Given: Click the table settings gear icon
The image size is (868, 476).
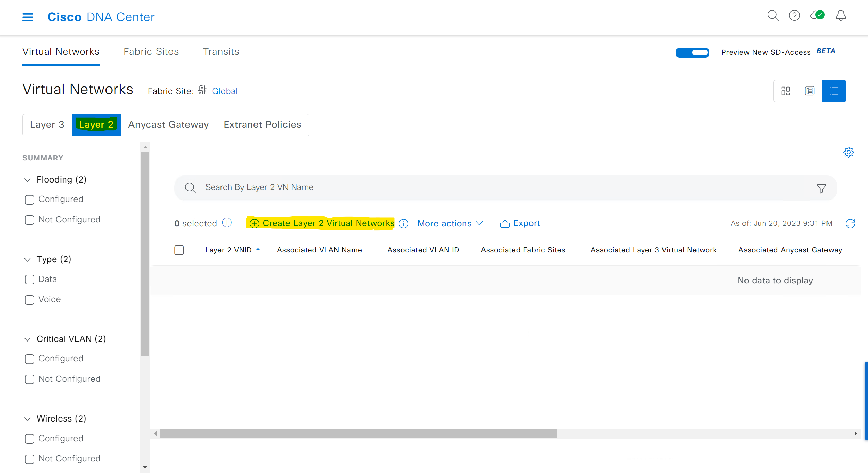Looking at the screenshot, I should click(x=848, y=152).
